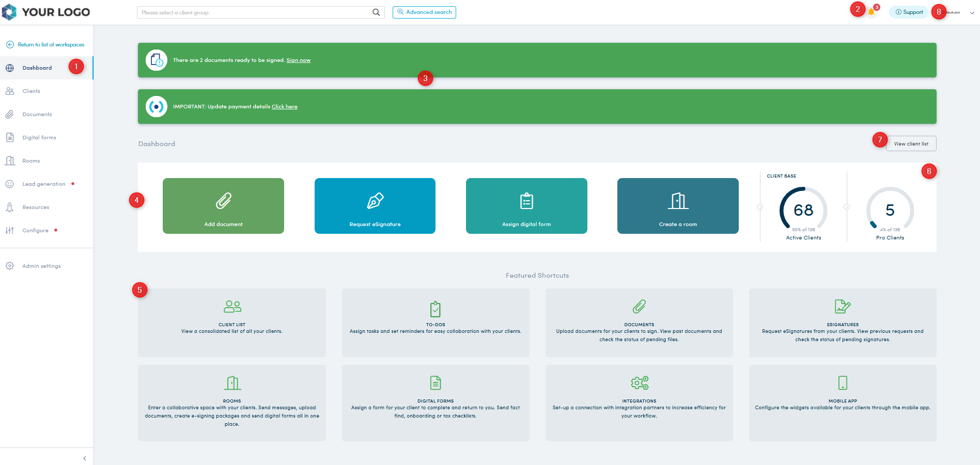Collapse the left sidebar with chevron
This screenshot has height=465, width=980.
(x=85, y=458)
